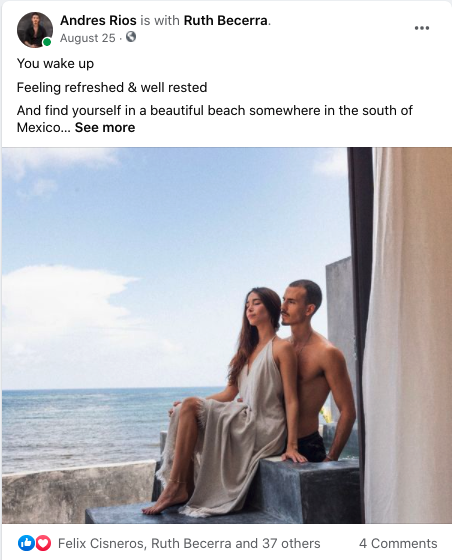This screenshot has height=560, width=452.
Task: Open Andres Rios profile name link
Action: pyautogui.click(x=98, y=21)
